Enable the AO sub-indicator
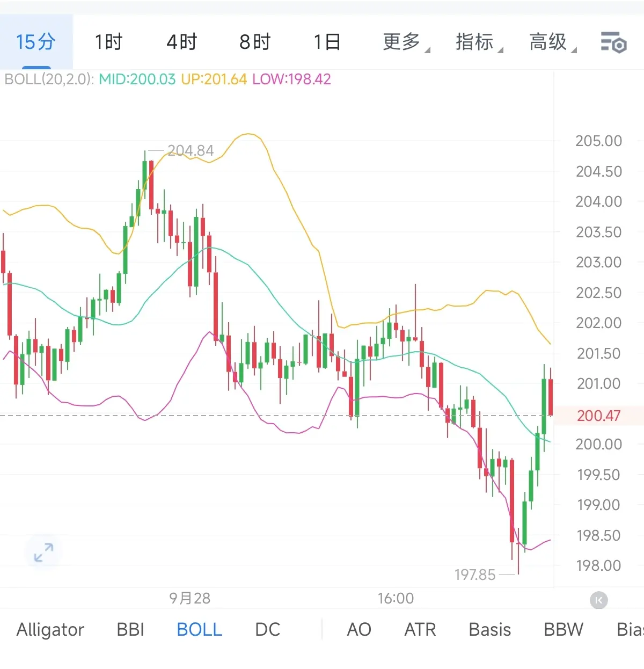The image size is (644, 669). [x=359, y=629]
